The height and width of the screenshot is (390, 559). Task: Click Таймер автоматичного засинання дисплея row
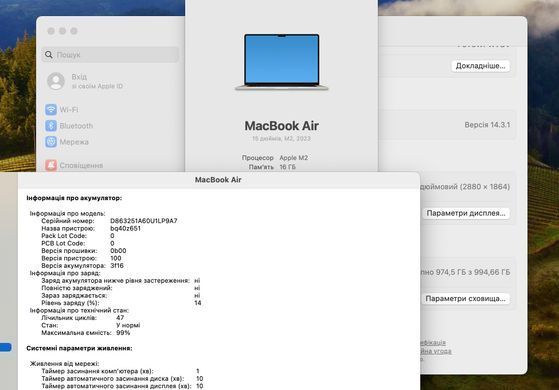click(122, 386)
